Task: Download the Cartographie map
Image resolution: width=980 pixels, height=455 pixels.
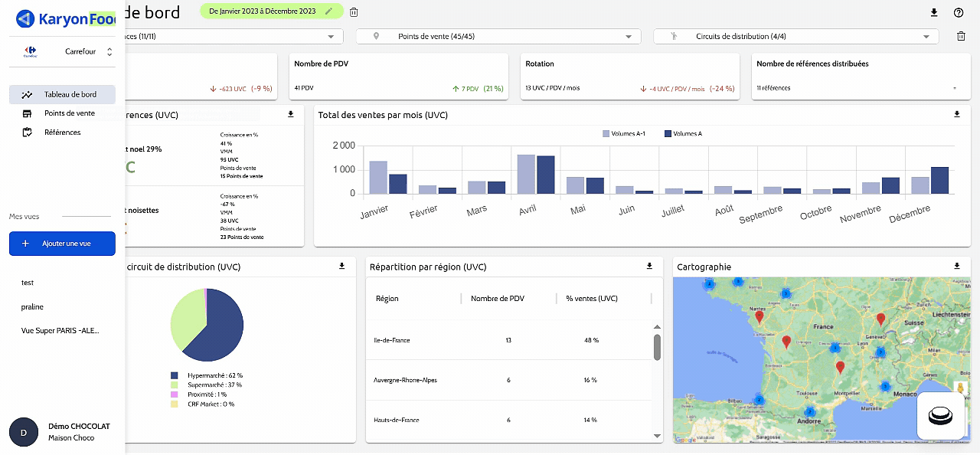Action: pyautogui.click(x=957, y=266)
